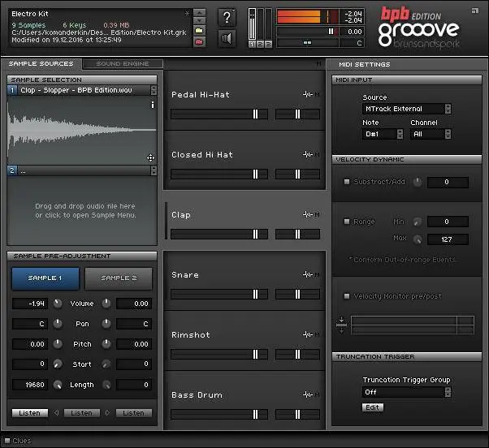
Task: Click the waveform crosshair move icon
Action: (x=150, y=158)
